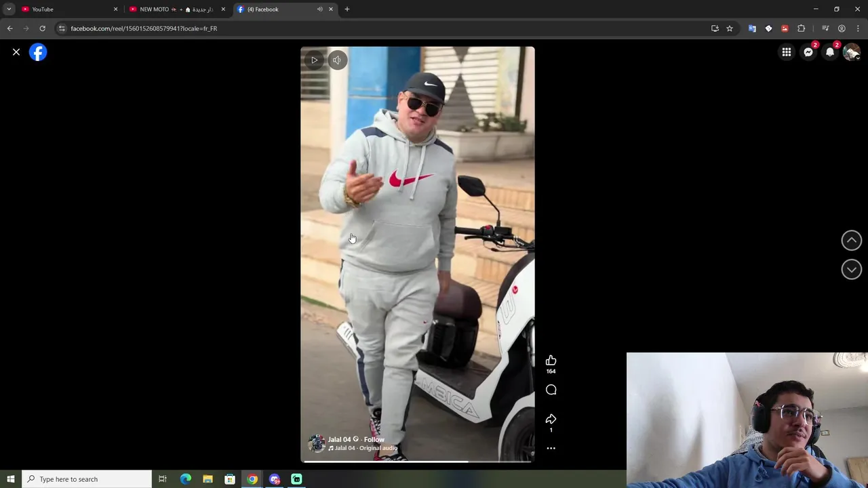
Task: Open Chrome three-dot menu
Action: tap(858, 28)
